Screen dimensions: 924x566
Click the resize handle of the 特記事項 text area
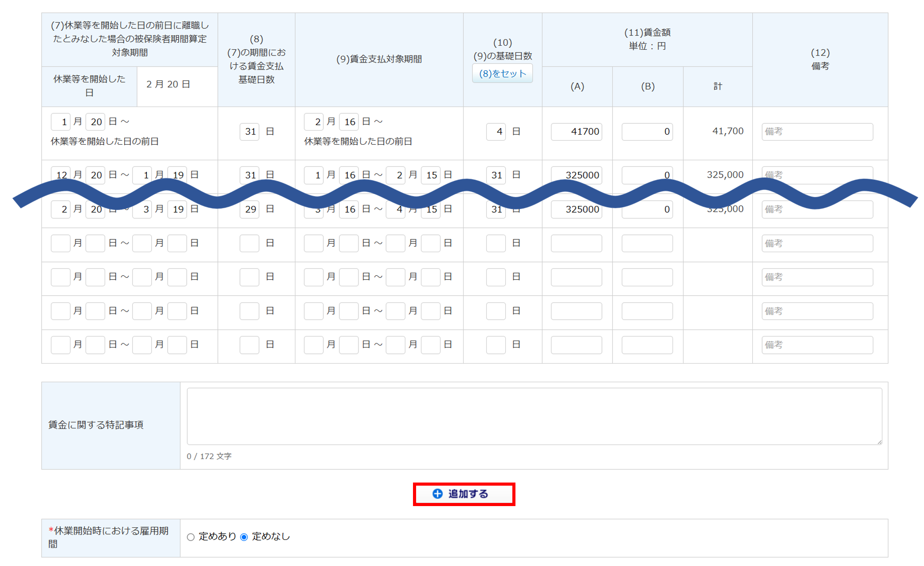(879, 442)
